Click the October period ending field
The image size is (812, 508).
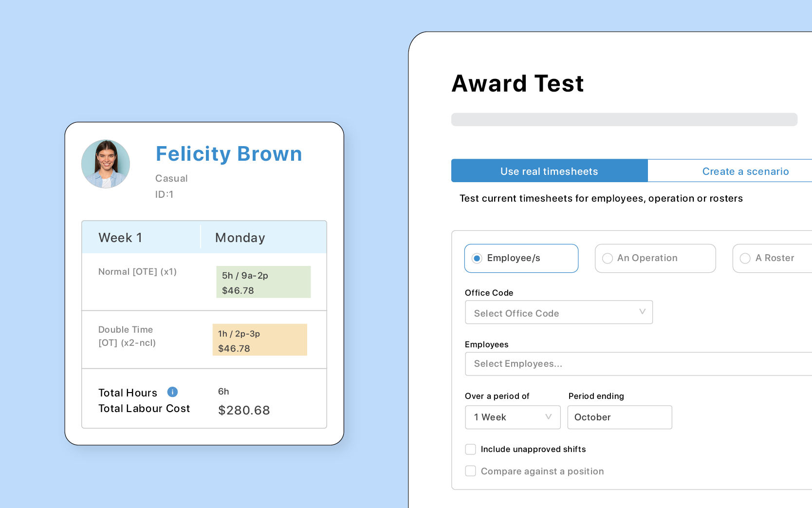(619, 417)
